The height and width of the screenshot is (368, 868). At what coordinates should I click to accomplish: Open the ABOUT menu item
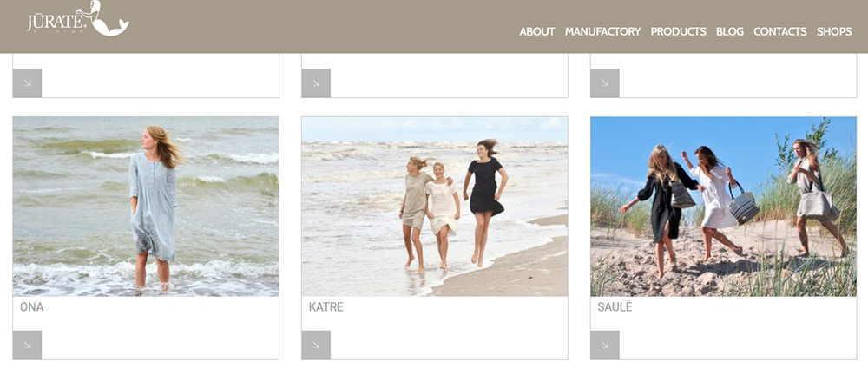(x=536, y=31)
